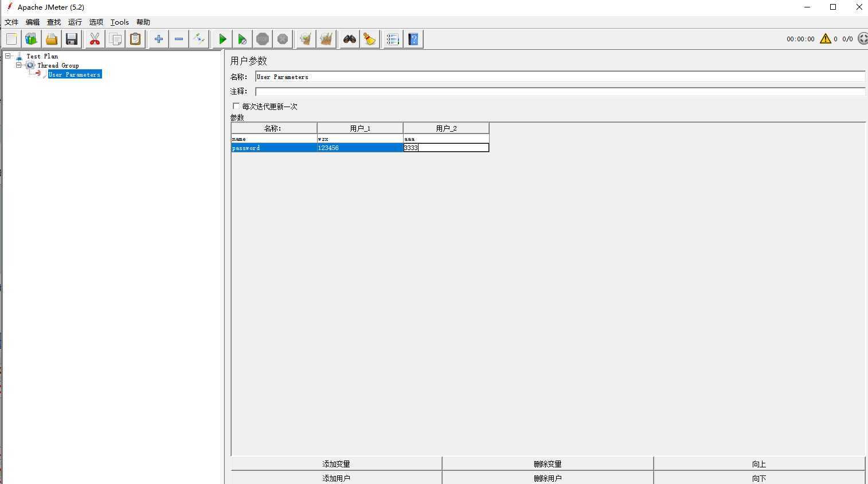Click the Cut scissors icon
The image size is (868, 484).
[x=95, y=39]
